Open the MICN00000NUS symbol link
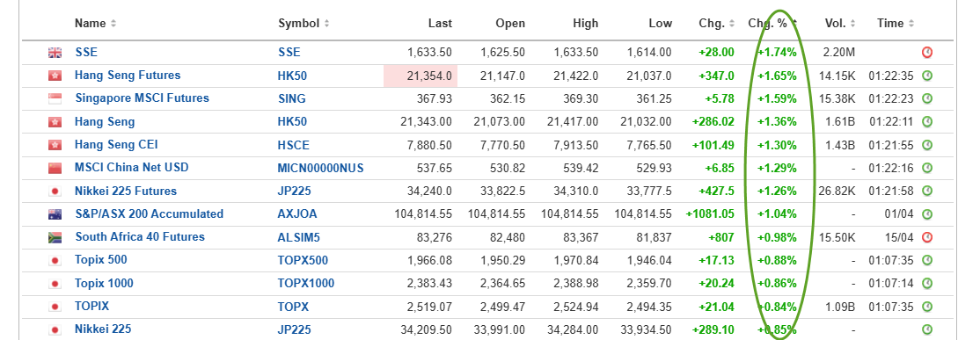The width and height of the screenshot is (980, 340). tap(320, 168)
